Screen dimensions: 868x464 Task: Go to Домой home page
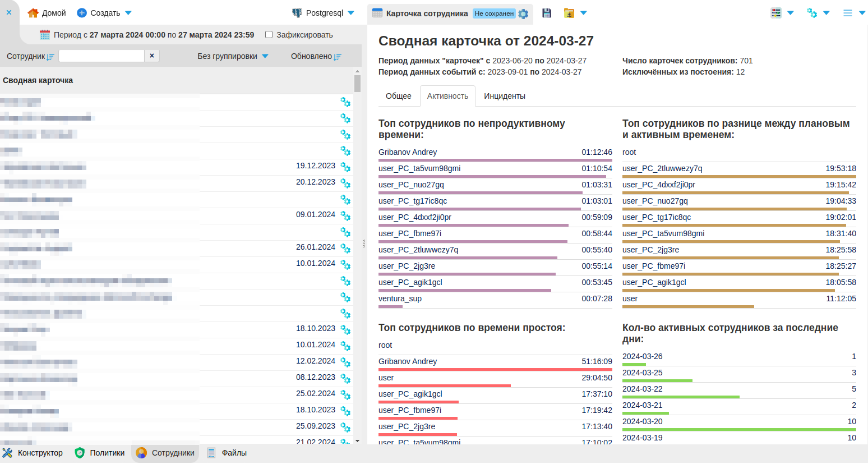pyautogui.click(x=47, y=13)
